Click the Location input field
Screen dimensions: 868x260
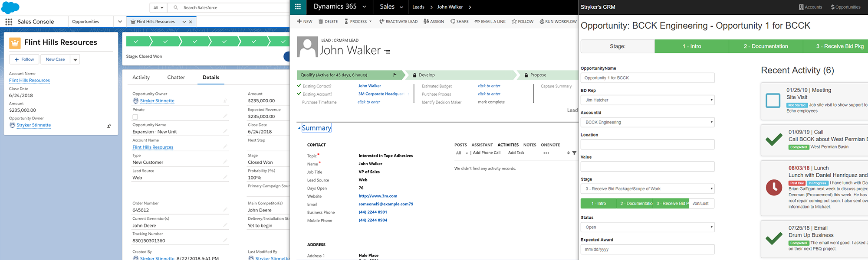point(648,144)
